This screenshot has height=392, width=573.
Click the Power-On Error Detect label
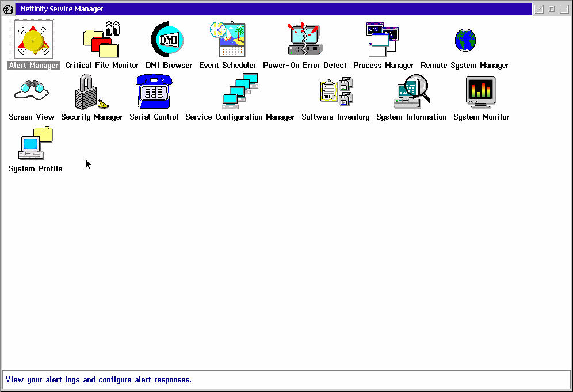[x=305, y=66]
